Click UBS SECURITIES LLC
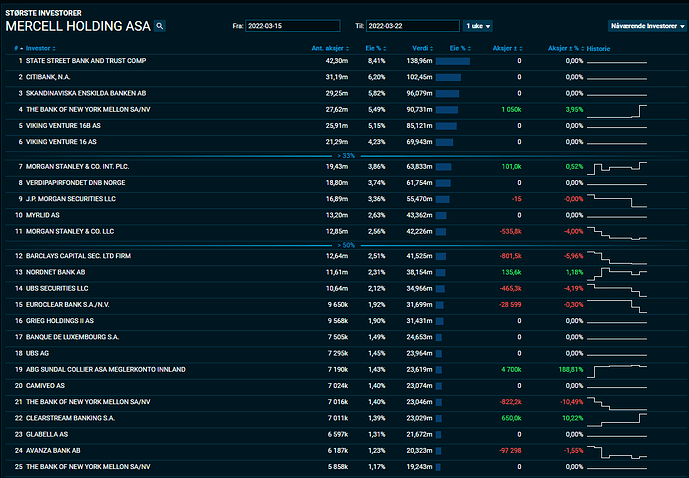 (x=57, y=288)
